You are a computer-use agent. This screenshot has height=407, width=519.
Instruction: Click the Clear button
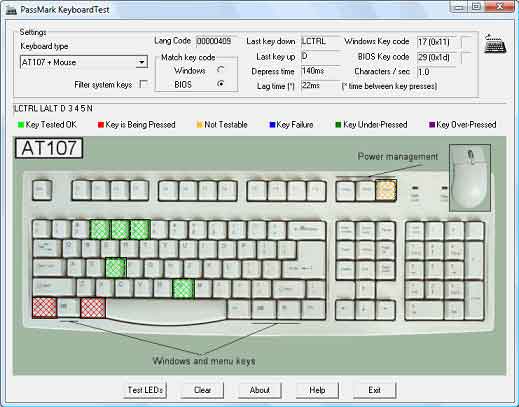point(202,390)
